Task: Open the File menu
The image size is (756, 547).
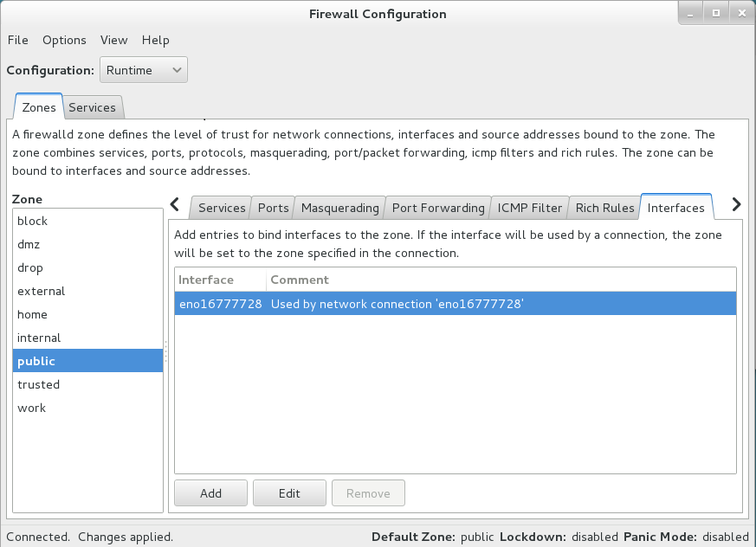Action: point(18,40)
